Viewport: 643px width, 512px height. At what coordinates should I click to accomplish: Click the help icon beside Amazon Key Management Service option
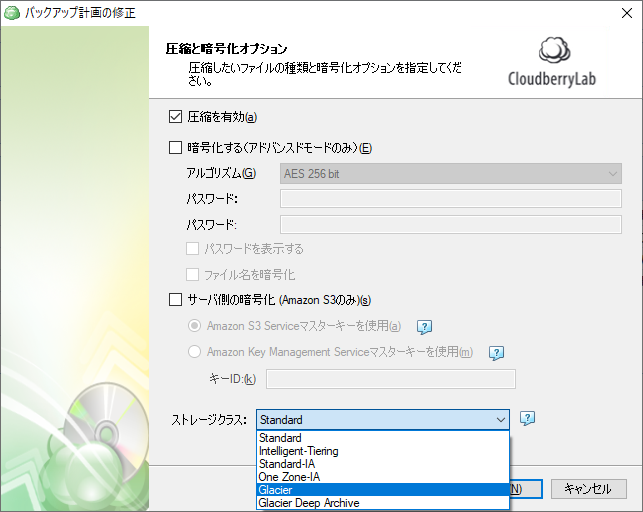click(496, 353)
